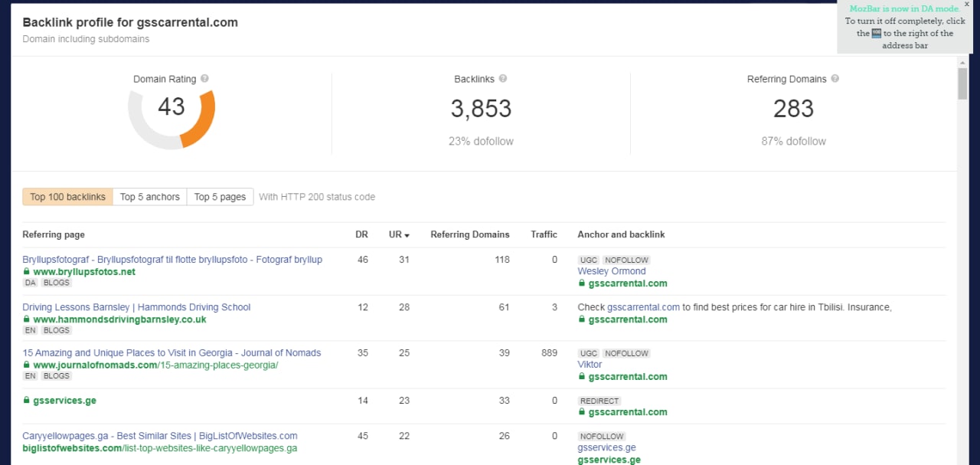Screen dimensions: 980x465
Task: Click the DA language tag under bryllupsfotos.net
Action: pos(31,283)
